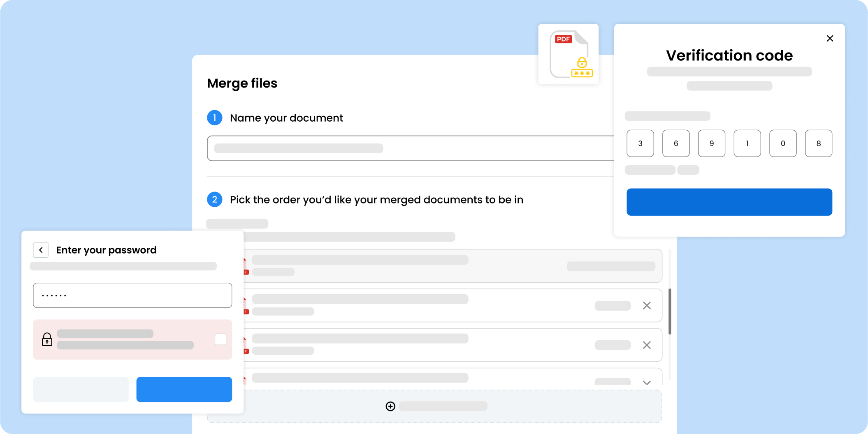Select the code digit box showing 1

click(x=747, y=143)
